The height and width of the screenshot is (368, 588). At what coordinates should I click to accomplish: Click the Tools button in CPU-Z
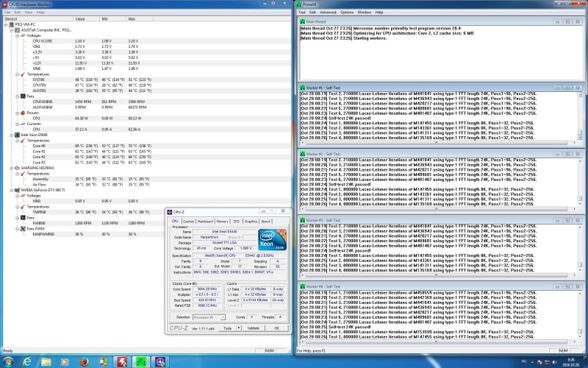point(228,328)
